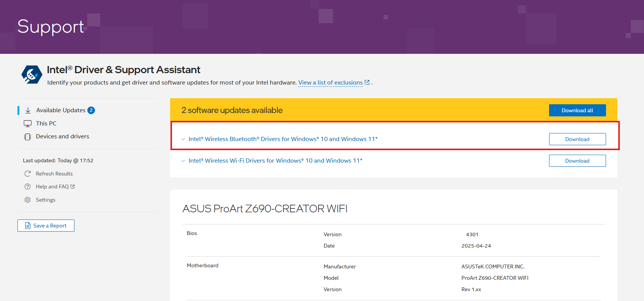Viewport: 644px width, 301px height.
Task: Click the monitor icon beside This PC
Action: point(28,124)
